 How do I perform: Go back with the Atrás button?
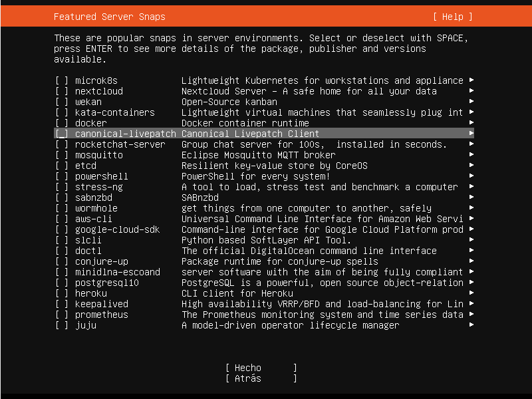point(261,378)
